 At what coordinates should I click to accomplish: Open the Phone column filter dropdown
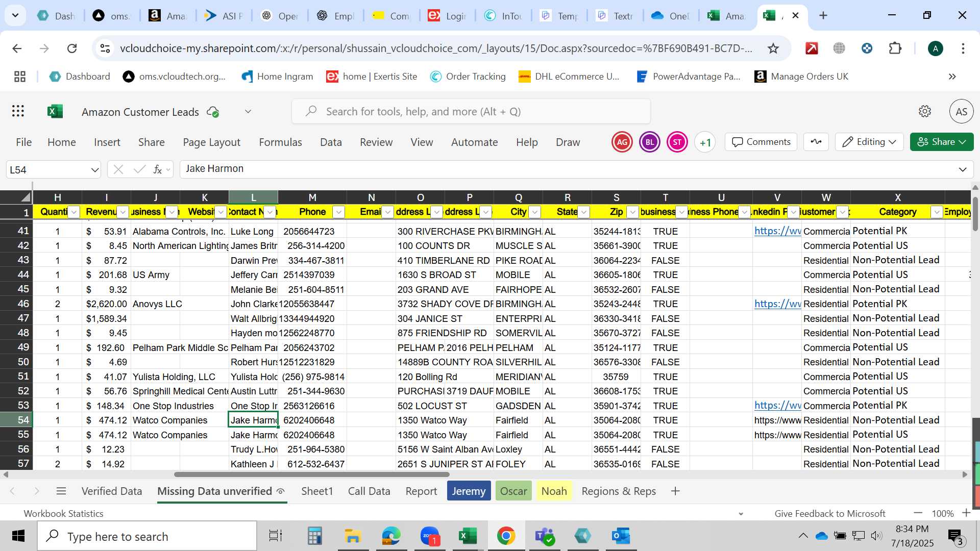pos(339,212)
